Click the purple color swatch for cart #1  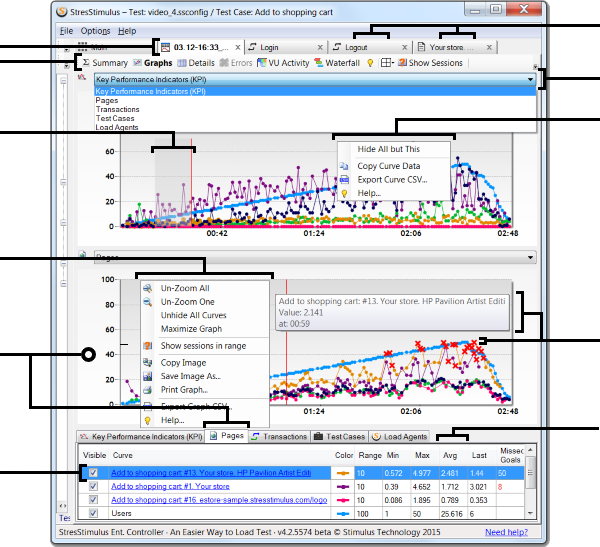343,487
